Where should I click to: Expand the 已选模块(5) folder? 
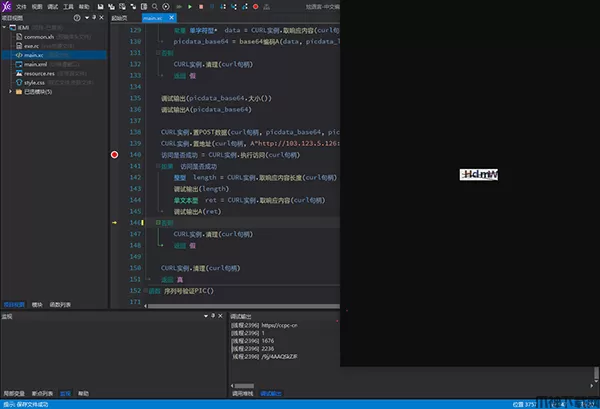tap(12, 91)
